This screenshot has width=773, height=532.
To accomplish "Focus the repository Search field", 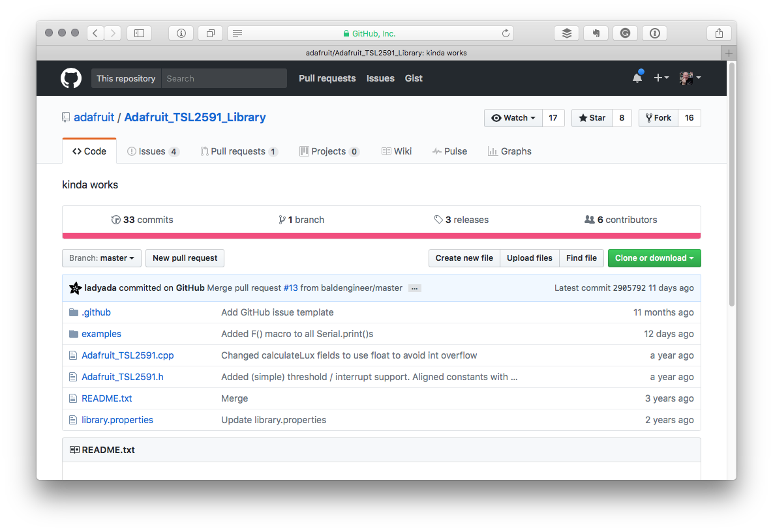I will click(224, 78).
